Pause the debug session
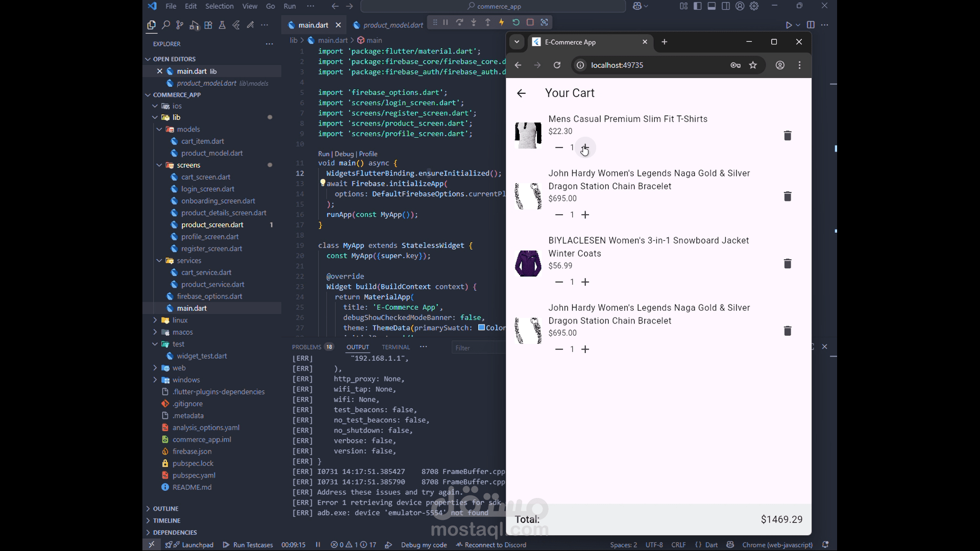980x551 pixels. (x=446, y=22)
